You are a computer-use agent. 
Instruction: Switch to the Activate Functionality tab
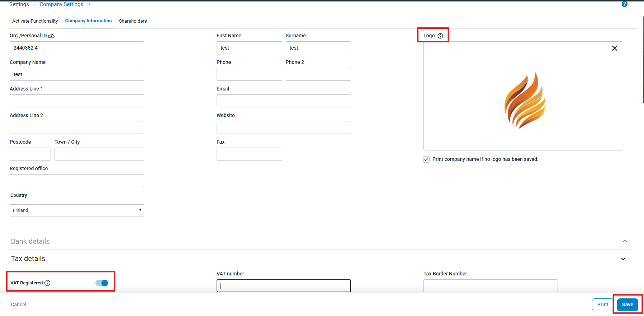coord(35,21)
